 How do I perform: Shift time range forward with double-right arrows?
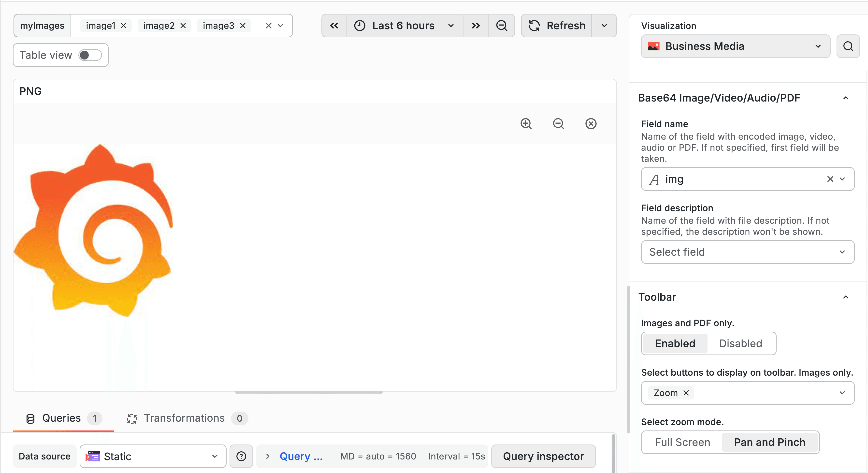pos(476,26)
